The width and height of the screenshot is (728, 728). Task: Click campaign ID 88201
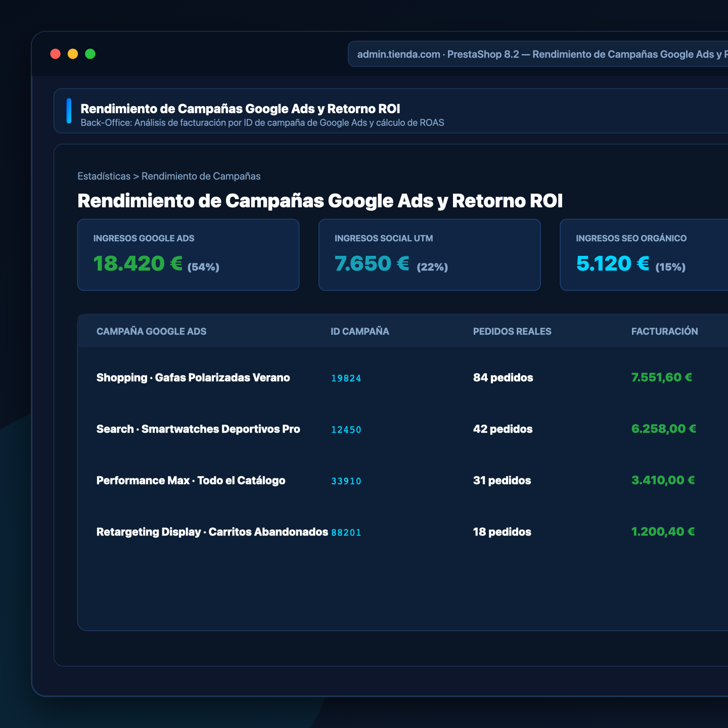pos(346,532)
